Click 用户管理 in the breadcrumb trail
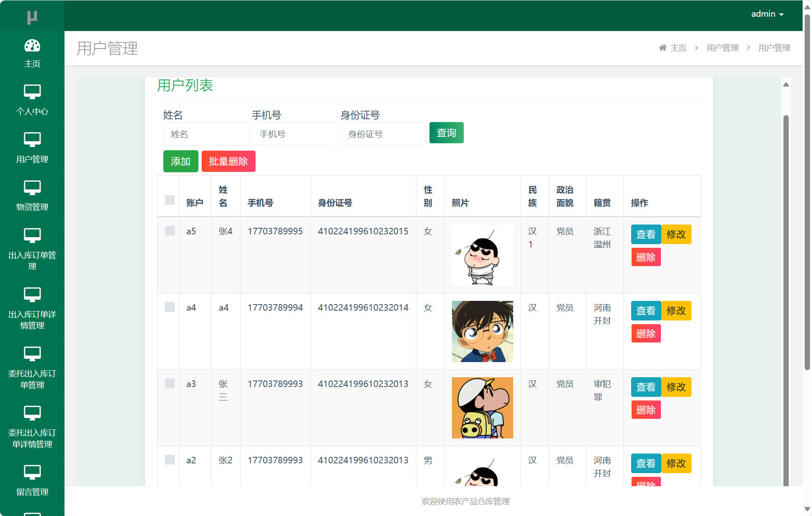This screenshot has height=516, width=812. click(722, 48)
